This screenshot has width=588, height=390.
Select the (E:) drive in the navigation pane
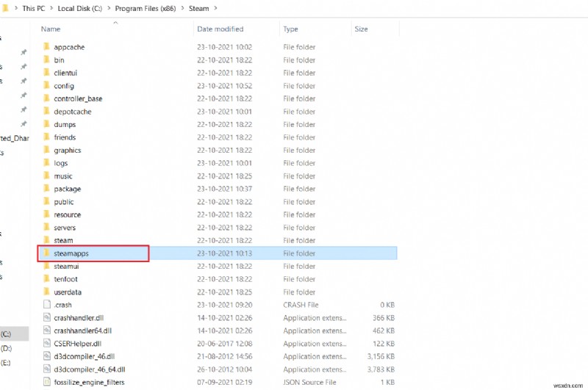coord(6,363)
